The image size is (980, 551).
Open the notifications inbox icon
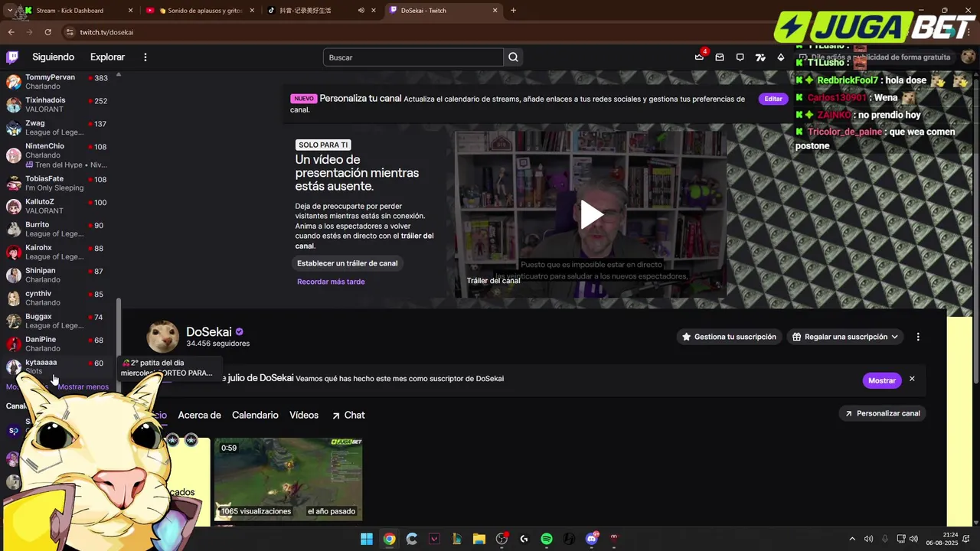(x=720, y=57)
